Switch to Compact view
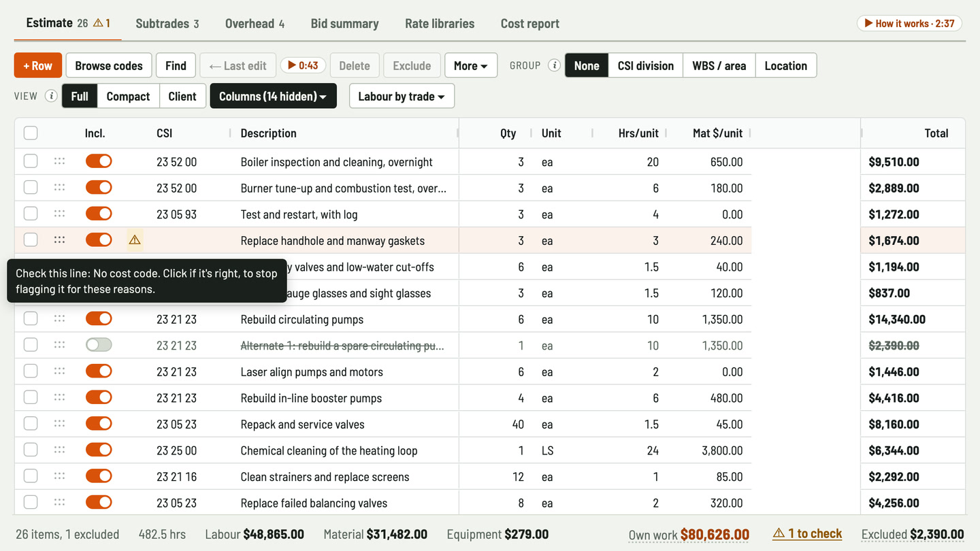Image resolution: width=980 pixels, height=551 pixels. point(128,96)
